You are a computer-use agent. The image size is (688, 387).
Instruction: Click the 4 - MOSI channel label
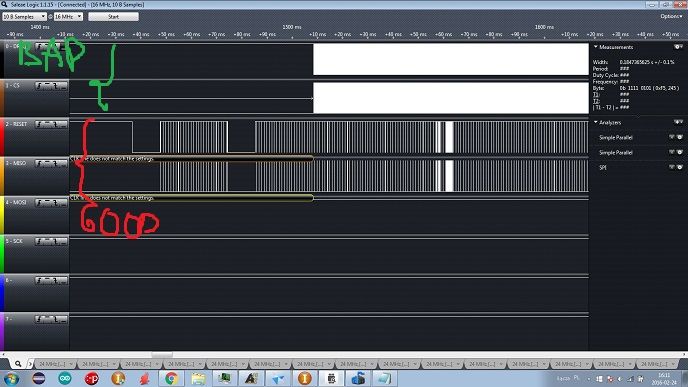[16, 202]
